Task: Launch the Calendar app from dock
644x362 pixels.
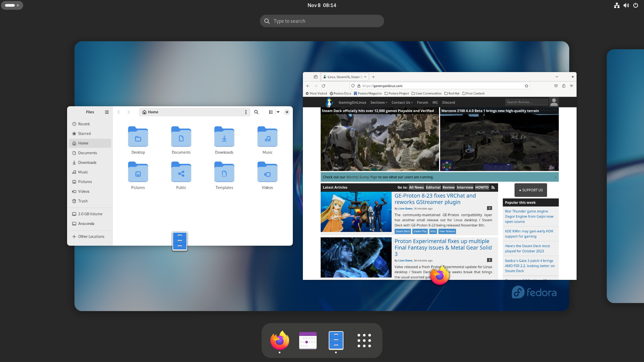Action: [308, 341]
